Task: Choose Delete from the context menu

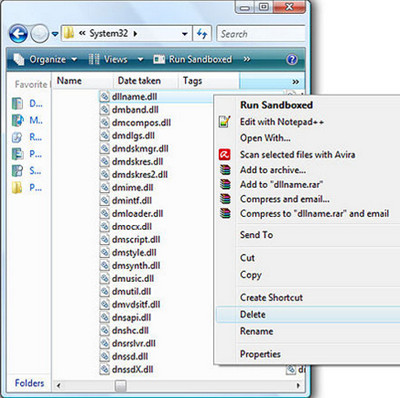Action: (x=308, y=315)
